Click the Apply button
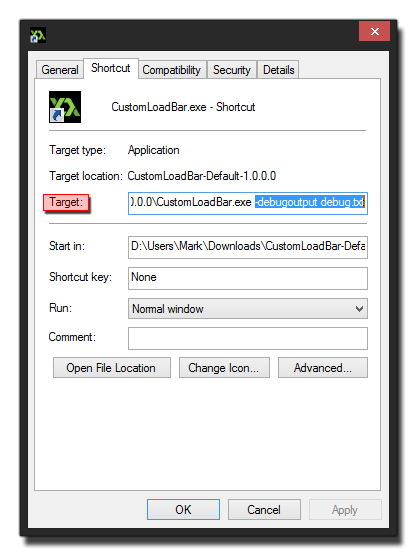This screenshot has height=556, width=417. 345,510
